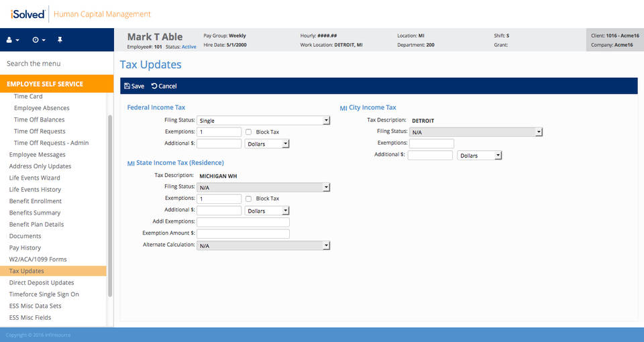This screenshot has width=644, height=342.
Task: Click the Cancel undo arrow icon
Action: 154,87
